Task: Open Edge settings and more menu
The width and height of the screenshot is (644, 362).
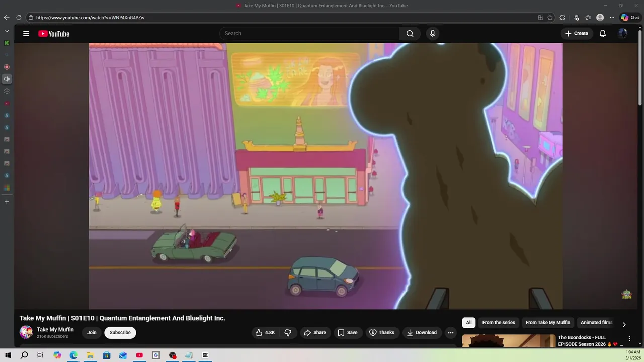Action: coord(612,17)
